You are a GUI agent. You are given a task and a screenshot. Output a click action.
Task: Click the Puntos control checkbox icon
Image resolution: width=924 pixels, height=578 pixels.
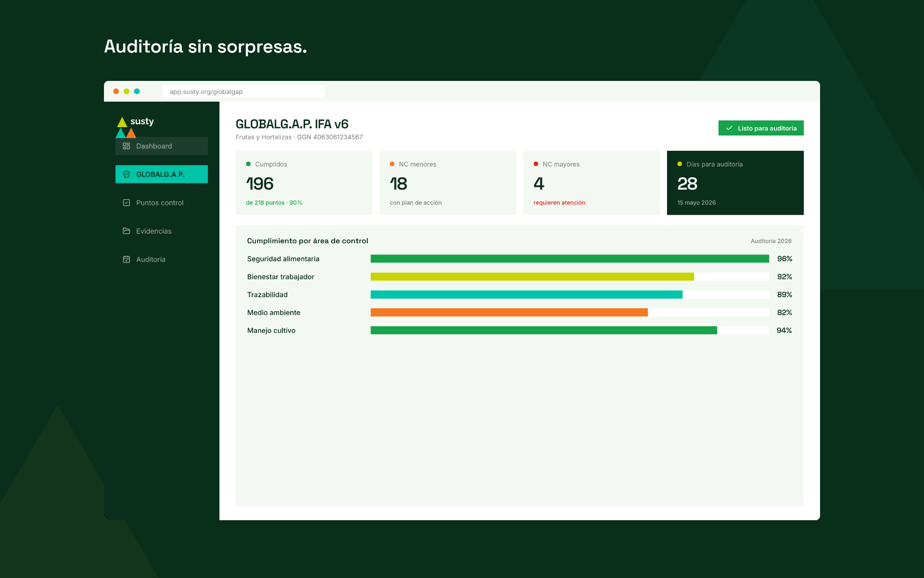point(127,203)
